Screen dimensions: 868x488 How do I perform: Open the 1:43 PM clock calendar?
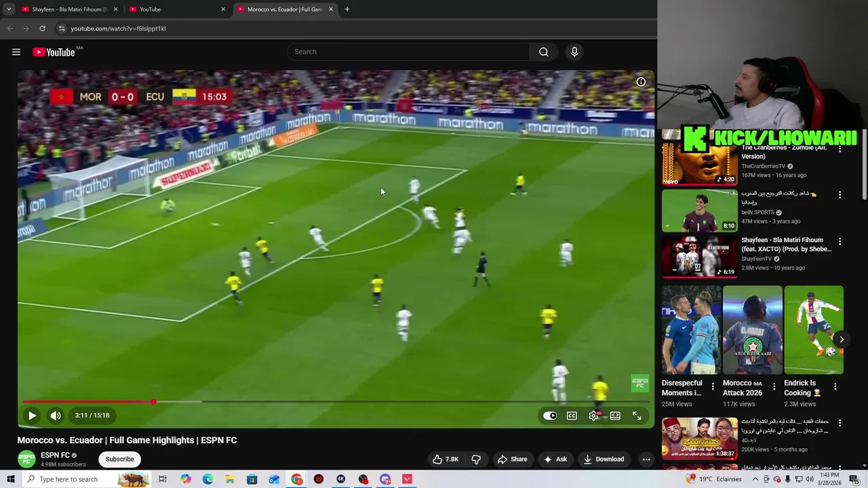[829, 479]
